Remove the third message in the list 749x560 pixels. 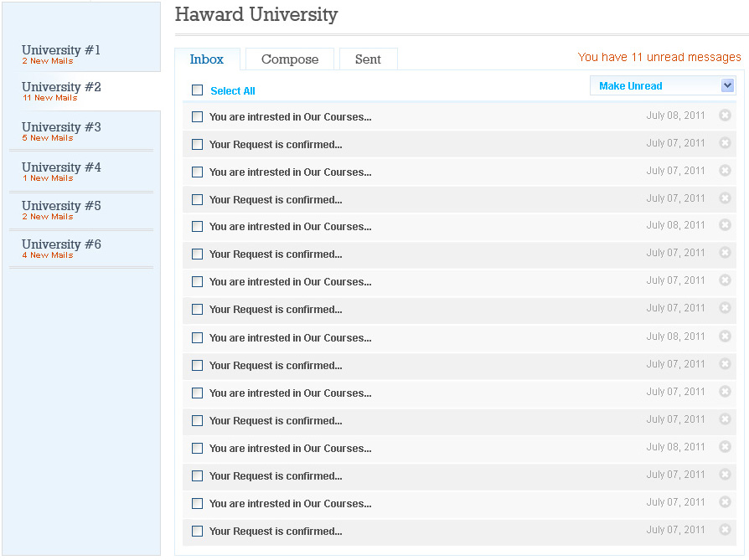725,171
